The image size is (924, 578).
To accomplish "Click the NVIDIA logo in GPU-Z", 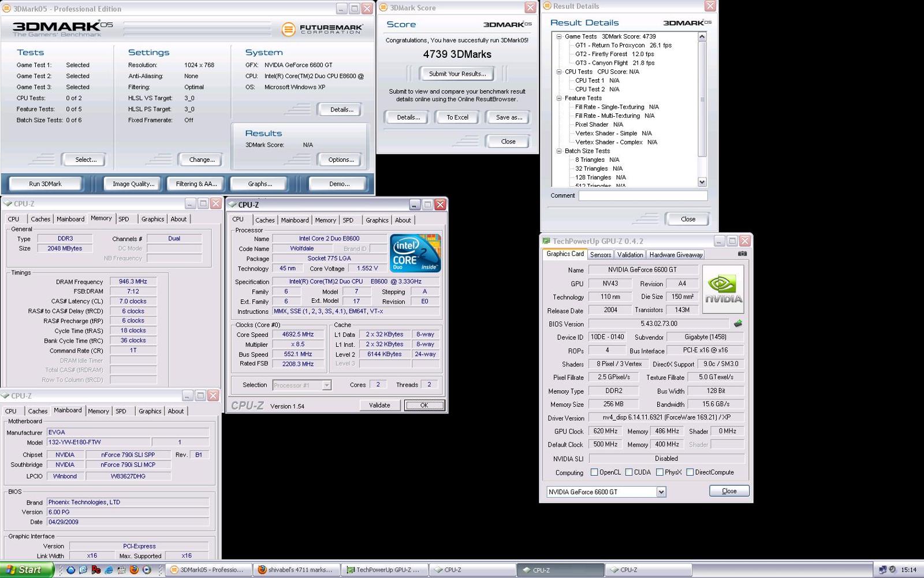I will (x=723, y=289).
